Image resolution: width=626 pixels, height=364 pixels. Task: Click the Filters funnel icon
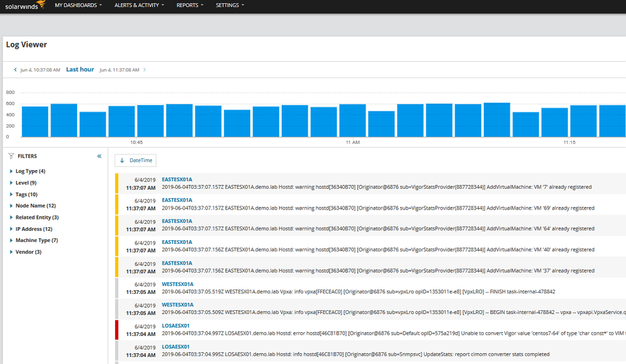click(x=11, y=156)
